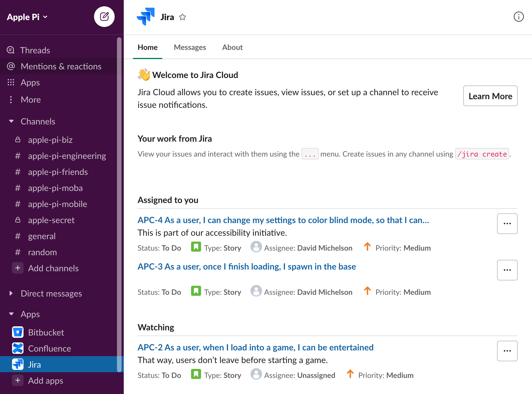Viewport: 532px width, 394px height.
Task: Click the /jira create code snippet
Action: 482,154
